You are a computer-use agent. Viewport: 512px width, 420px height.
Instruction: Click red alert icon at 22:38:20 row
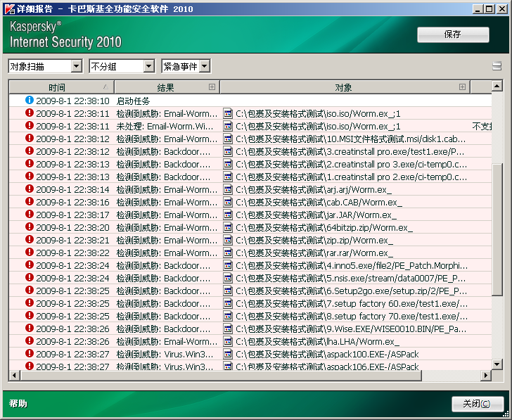point(30,227)
